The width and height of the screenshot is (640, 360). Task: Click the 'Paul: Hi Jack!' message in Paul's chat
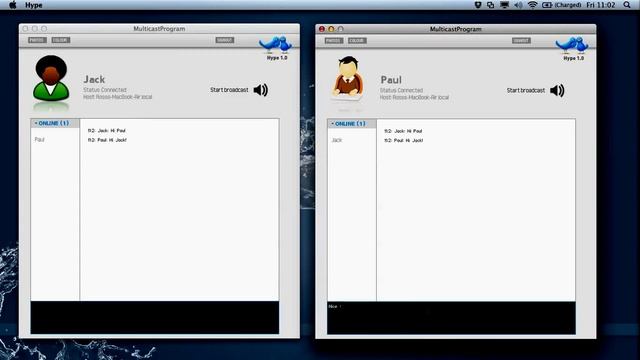pyautogui.click(x=404, y=140)
